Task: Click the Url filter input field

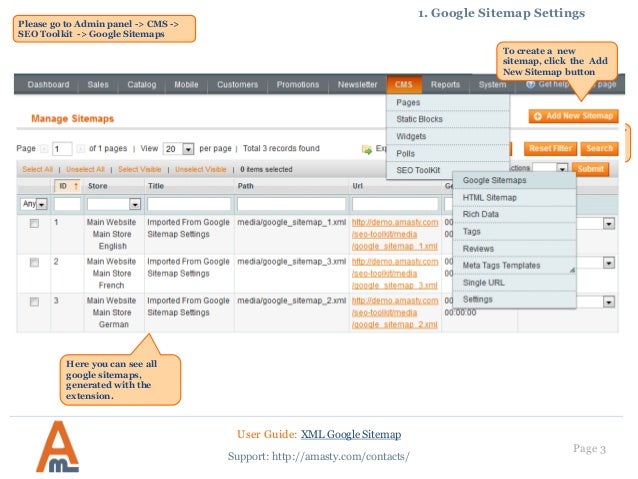Action: click(395, 204)
